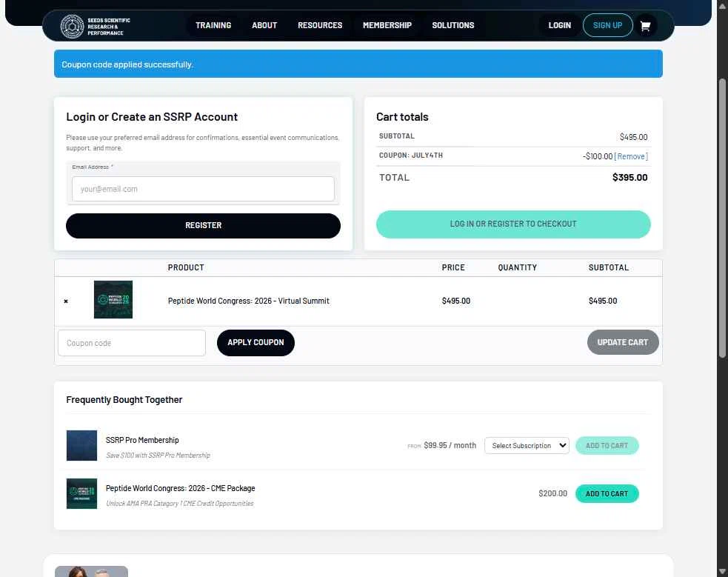Image resolution: width=728 pixels, height=577 pixels.
Task: Click the Login link in header
Action: [x=559, y=25]
